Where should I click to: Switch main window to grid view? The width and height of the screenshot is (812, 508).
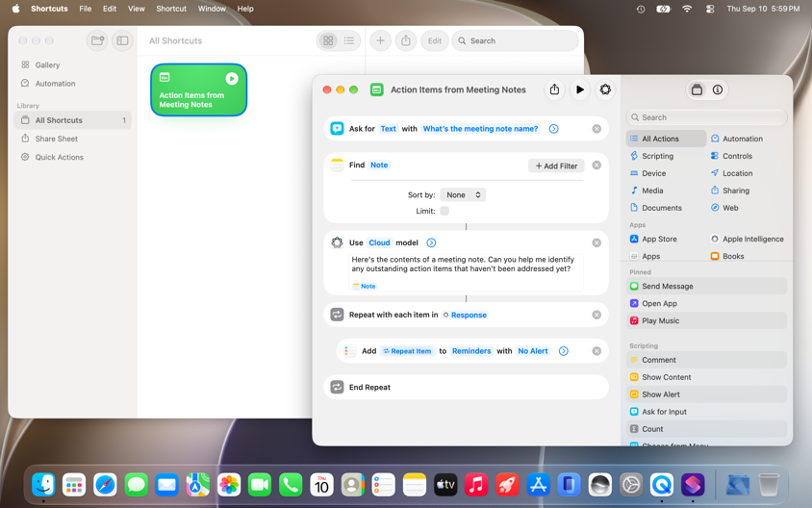coord(328,40)
